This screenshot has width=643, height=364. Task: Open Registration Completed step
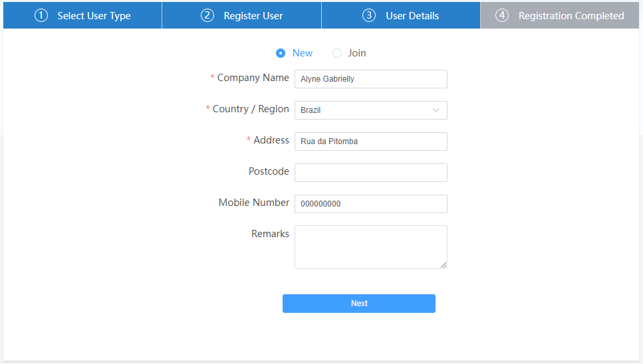click(571, 16)
